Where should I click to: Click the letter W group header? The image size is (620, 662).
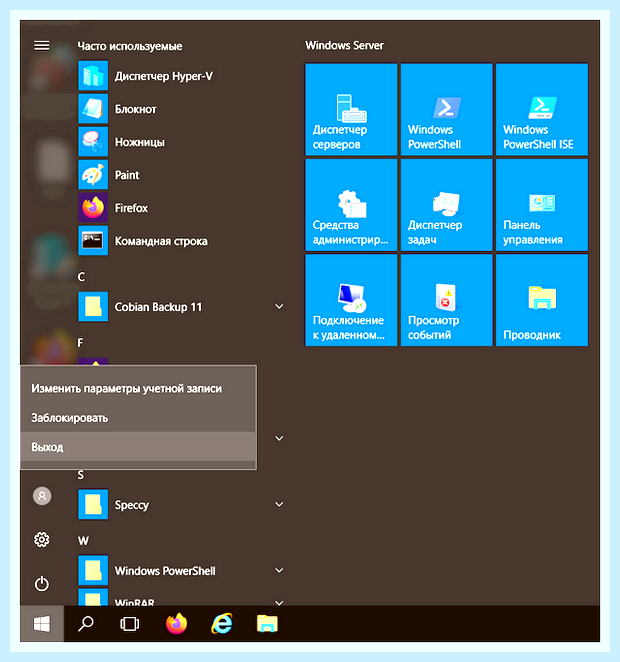click(83, 541)
